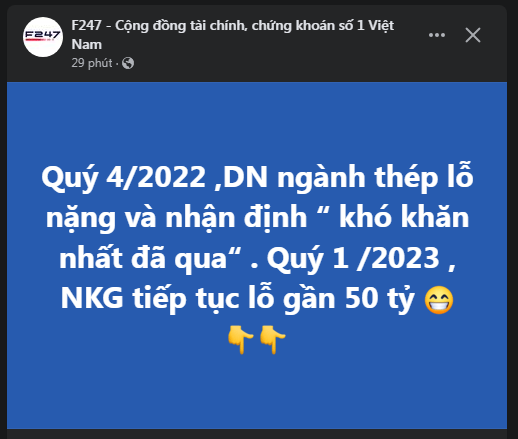The width and height of the screenshot is (518, 439).
Task: Close the post with X button
Action: (x=473, y=35)
